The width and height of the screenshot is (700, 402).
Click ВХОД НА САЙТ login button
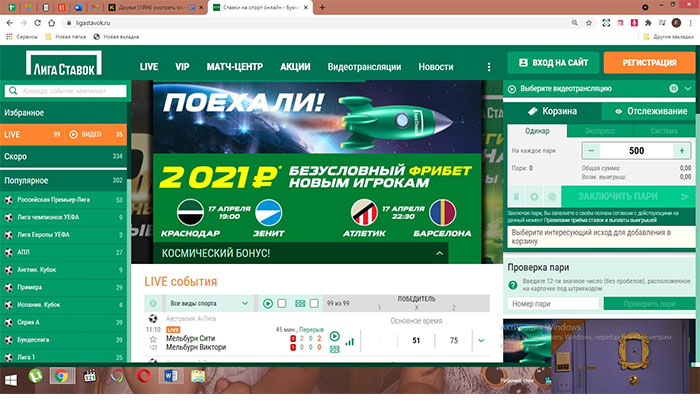[553, 63]
